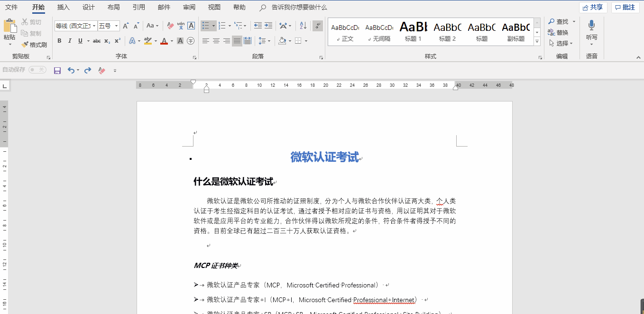Click the sort (A-Z) icon
The height and width of the screenshot is (314, 644).
click(304, 26)
